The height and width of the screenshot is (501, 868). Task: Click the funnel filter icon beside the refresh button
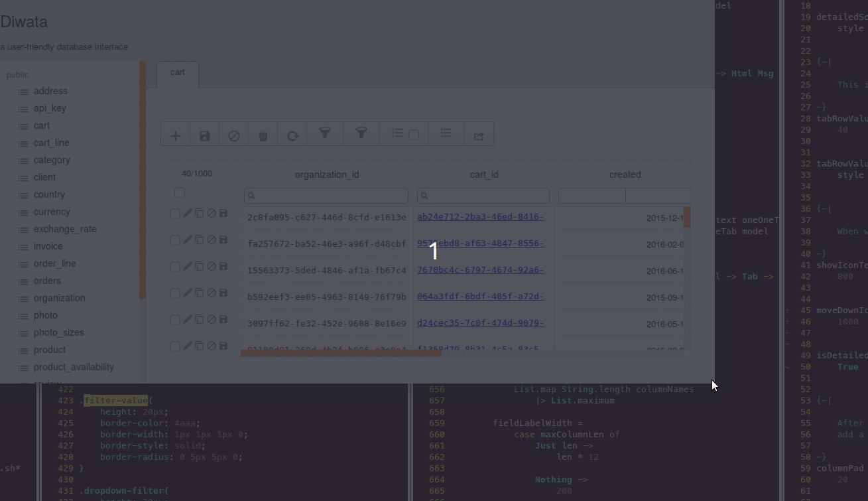(325, 133)
